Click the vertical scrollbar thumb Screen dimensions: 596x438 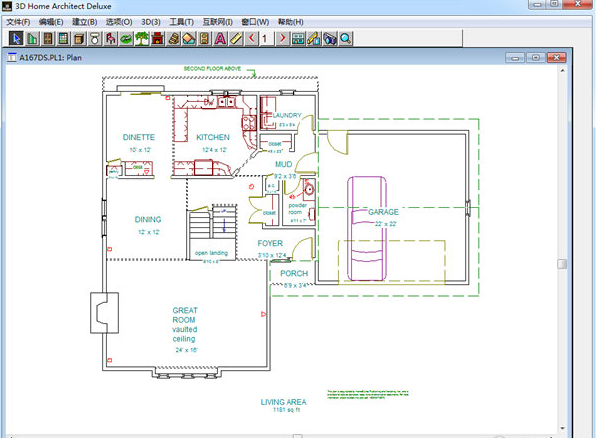pos(562,264)
